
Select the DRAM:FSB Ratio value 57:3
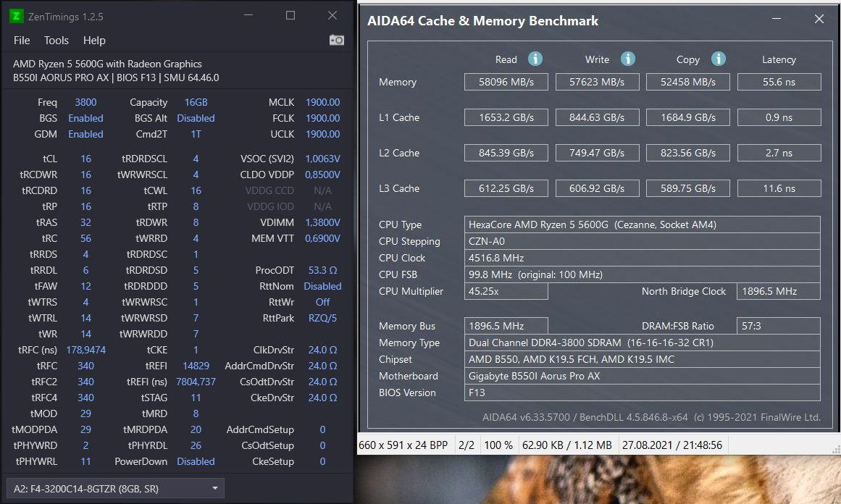(x=779, y=326)
